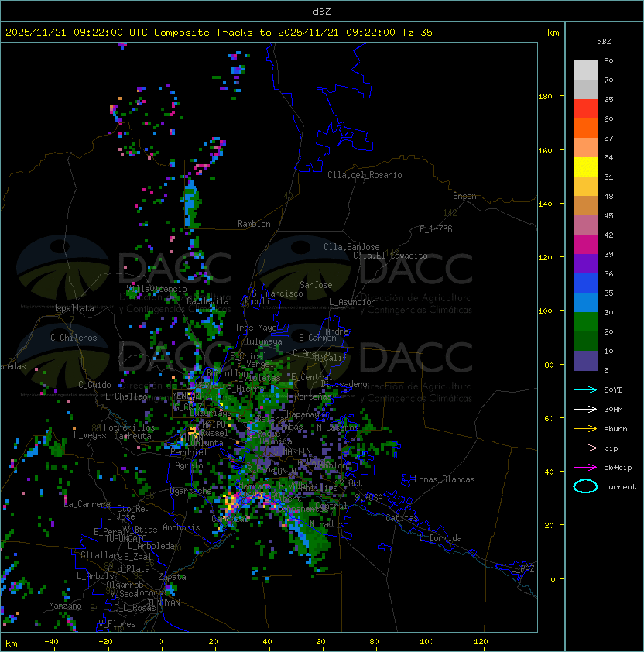The height and width of the screenshot is (652, 644).
Task: Select the light gray 70-80 dBZ swatch
Action: tap(585, 70)
